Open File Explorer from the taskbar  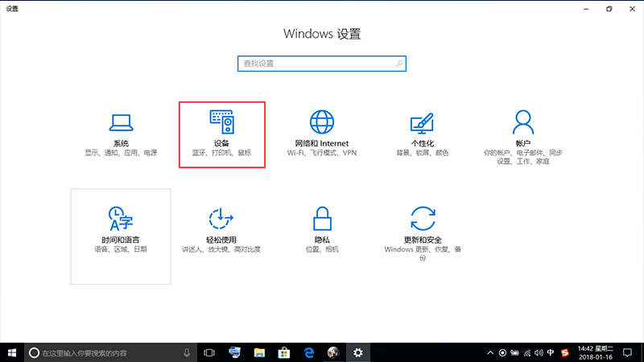click(259, 352)
